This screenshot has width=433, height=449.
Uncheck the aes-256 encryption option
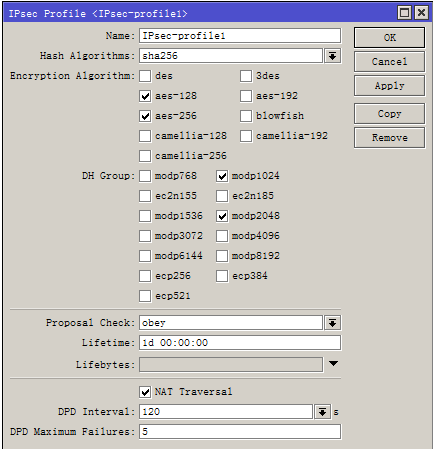click(x=145, y=116)
